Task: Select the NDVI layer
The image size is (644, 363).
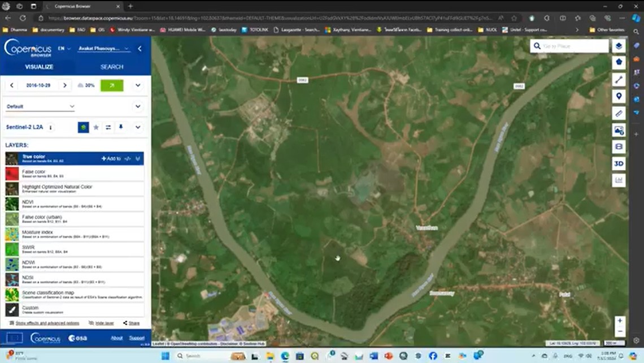Action: click(x=75, y=204)
